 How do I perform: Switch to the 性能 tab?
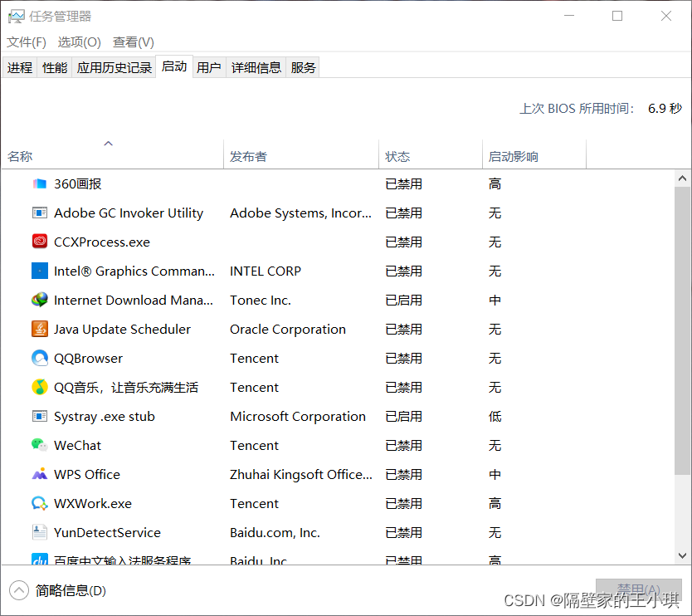55,67
